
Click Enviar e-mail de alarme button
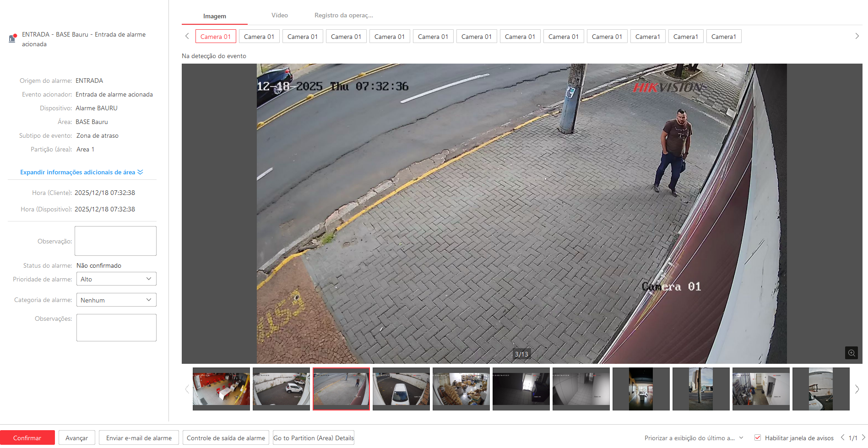(x=139, y=438)
